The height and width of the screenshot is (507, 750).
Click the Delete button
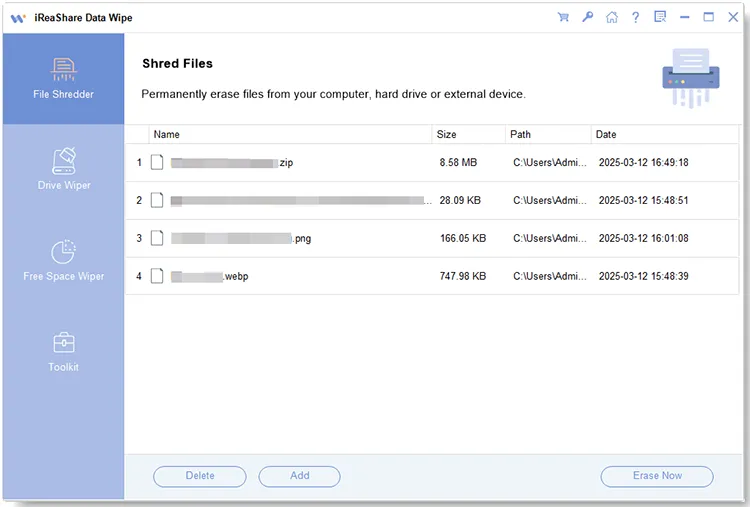[200, 476]
